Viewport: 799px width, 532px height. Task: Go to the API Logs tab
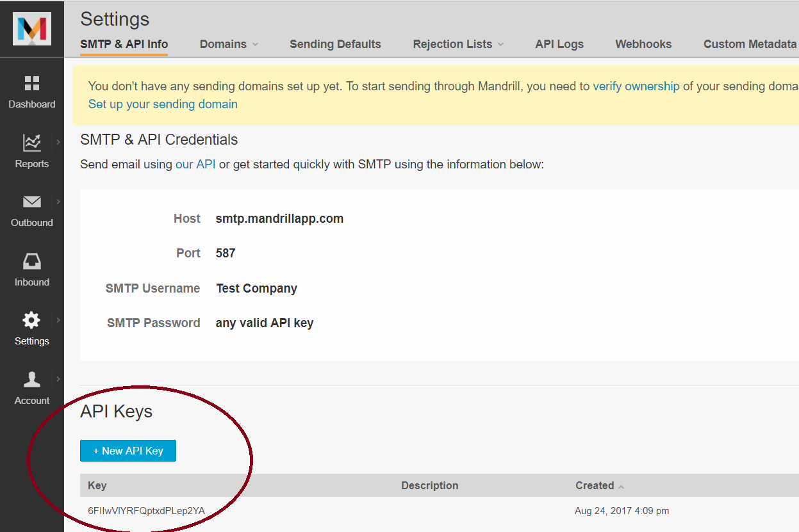[x=559, y=44]
